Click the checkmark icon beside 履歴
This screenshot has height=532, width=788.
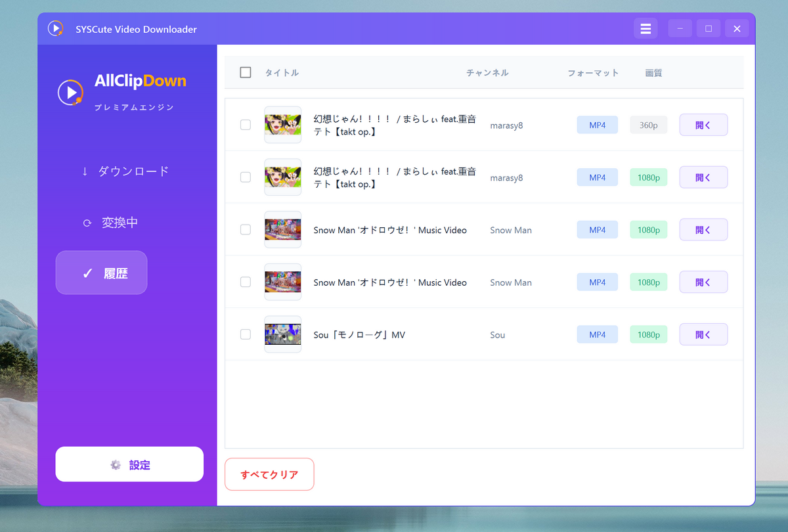(x=87, y=273)
